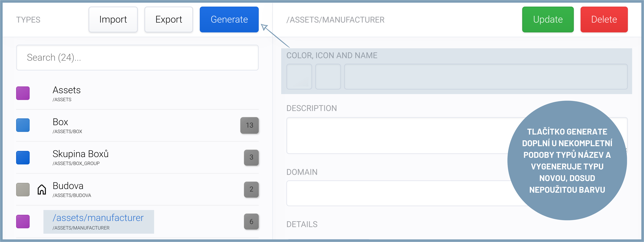Focus the Search (24) types field
The width and height of the screenshot is (644, 242).
click(137, 57)
